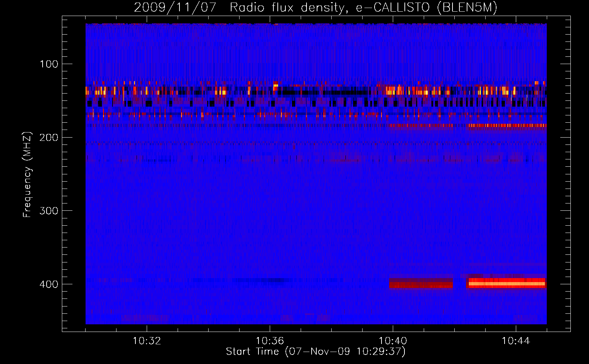Click the '200' frequency tick label

49,138
